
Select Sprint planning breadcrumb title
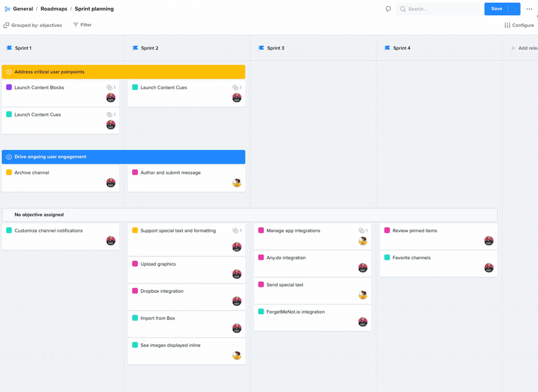click(x=94, y=9)
